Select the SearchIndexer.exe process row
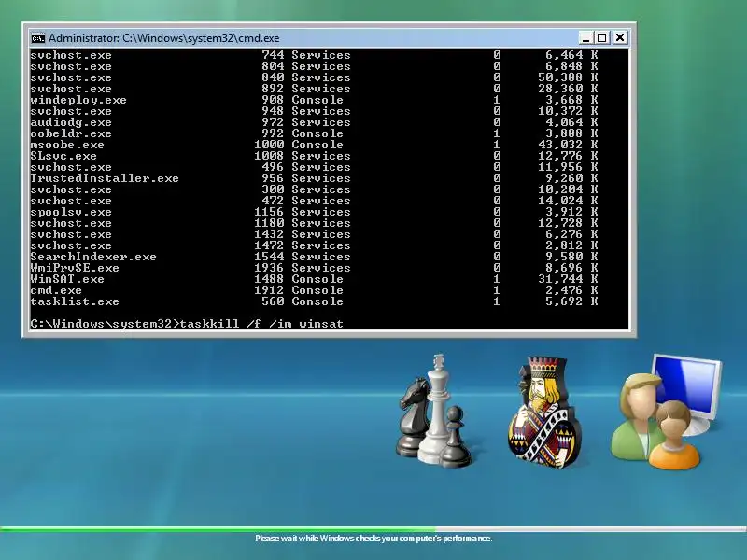Screen dimensions: 747x560 [x=314, y=257]
